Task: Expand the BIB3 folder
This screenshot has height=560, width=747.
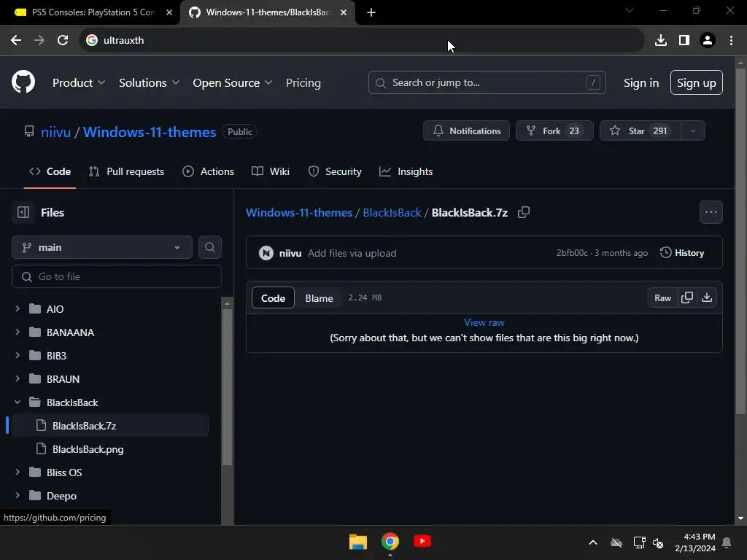Action: click(x=18, y=355)
